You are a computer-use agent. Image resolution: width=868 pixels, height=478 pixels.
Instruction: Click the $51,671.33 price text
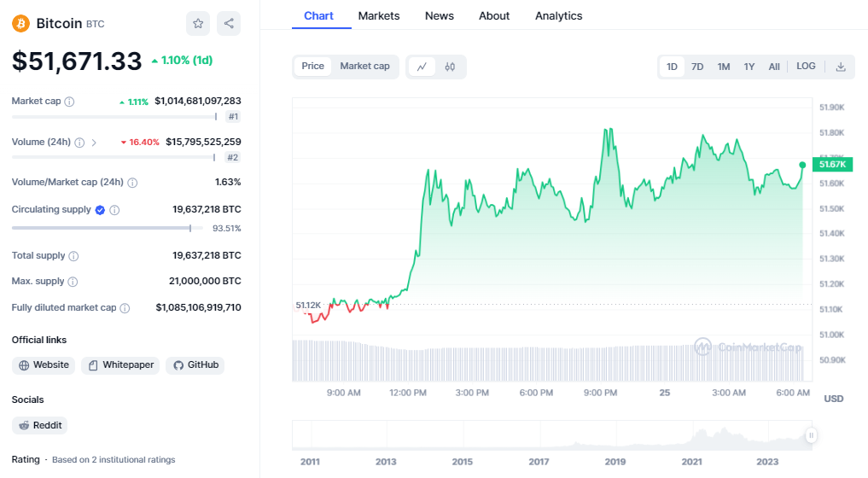[x=77, y=61]
